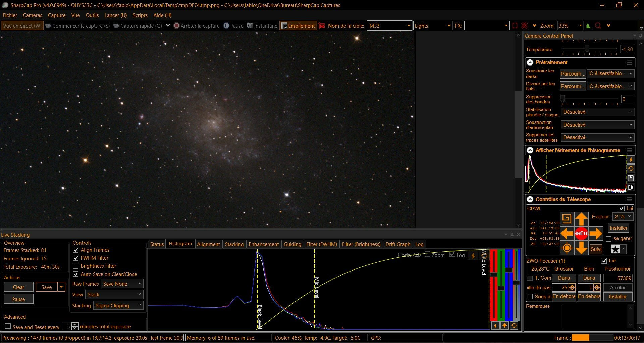Screen dimensions: 644x343
Task: Uncheck the Align Frames checkbox
Action: tap(76, 250)
